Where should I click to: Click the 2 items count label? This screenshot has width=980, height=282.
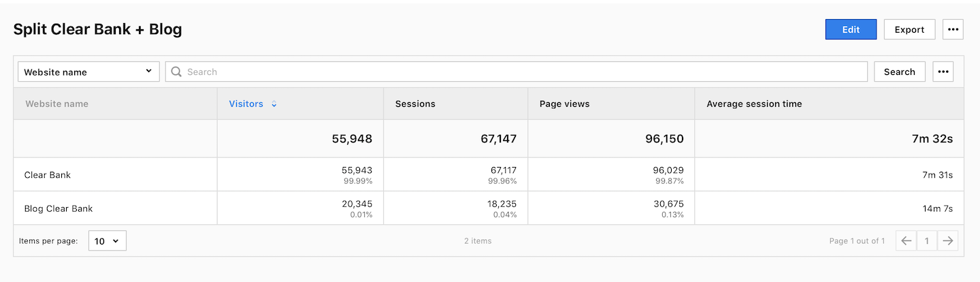478,240
